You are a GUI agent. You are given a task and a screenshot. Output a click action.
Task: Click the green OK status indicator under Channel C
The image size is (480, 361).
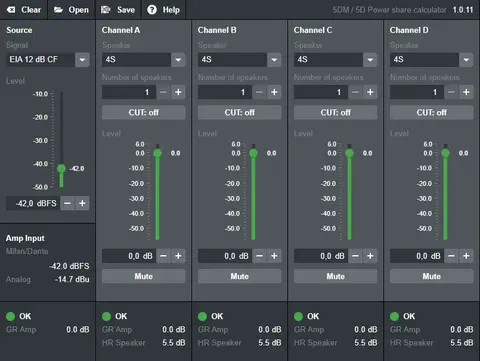click(x=299, y=316)
